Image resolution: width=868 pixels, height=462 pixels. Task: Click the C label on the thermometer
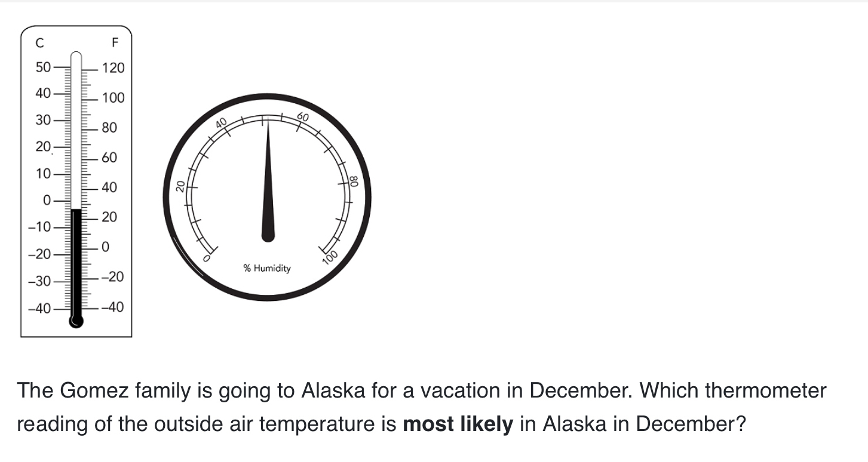[x=39, y=43]
